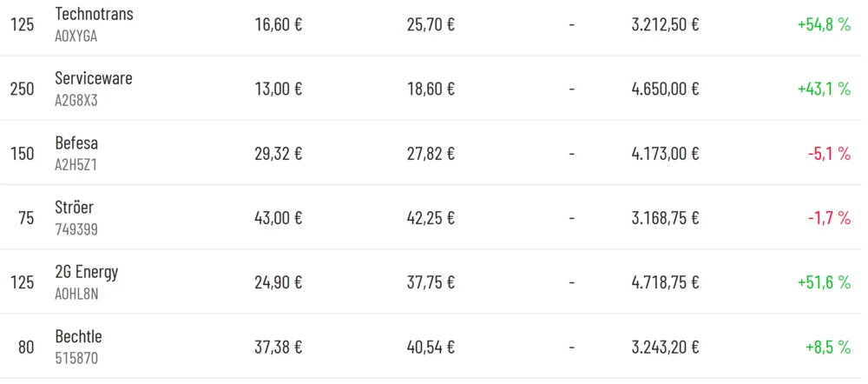Select the WKN code A2G8X3
This screenshot has width=868, height=384.
point(76,101)
